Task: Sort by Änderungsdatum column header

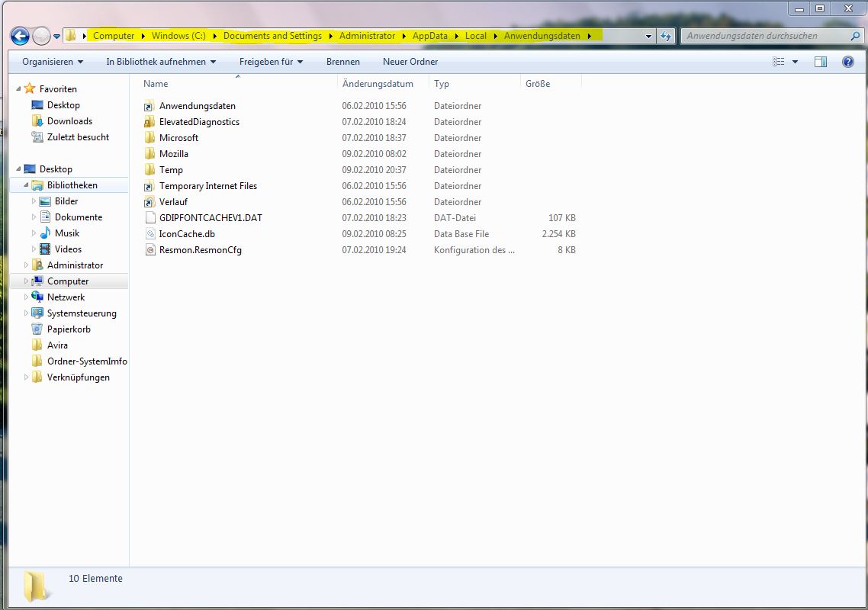Action: [x=378, y=84]
